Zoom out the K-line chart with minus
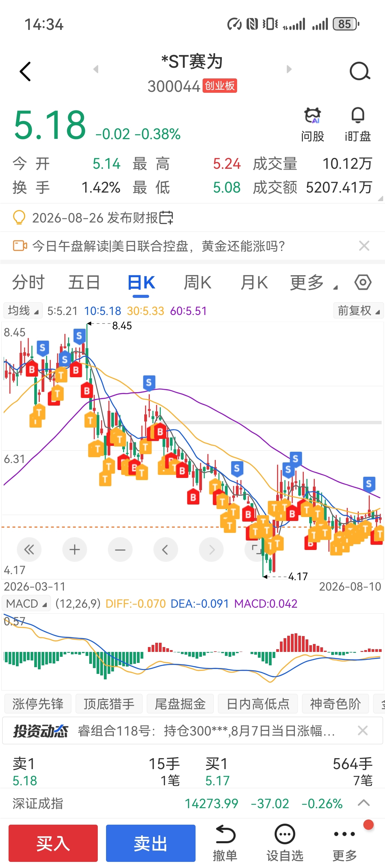Screen dimensions: 385x868 pos(120,550)
